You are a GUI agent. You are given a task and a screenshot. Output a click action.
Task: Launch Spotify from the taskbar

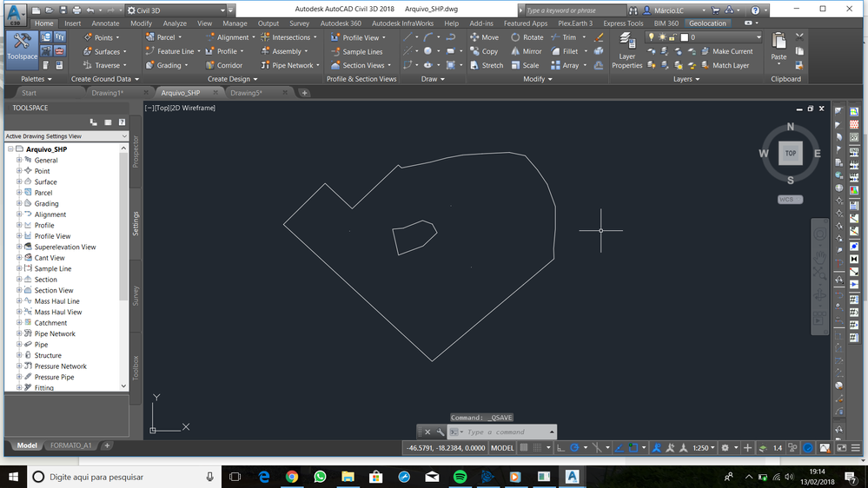tap(460, 477)
